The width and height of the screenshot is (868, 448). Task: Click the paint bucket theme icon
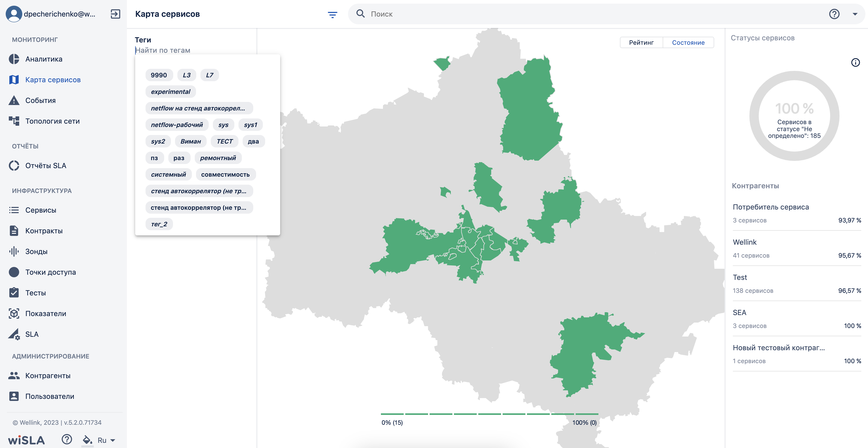[x=87, y=440]
